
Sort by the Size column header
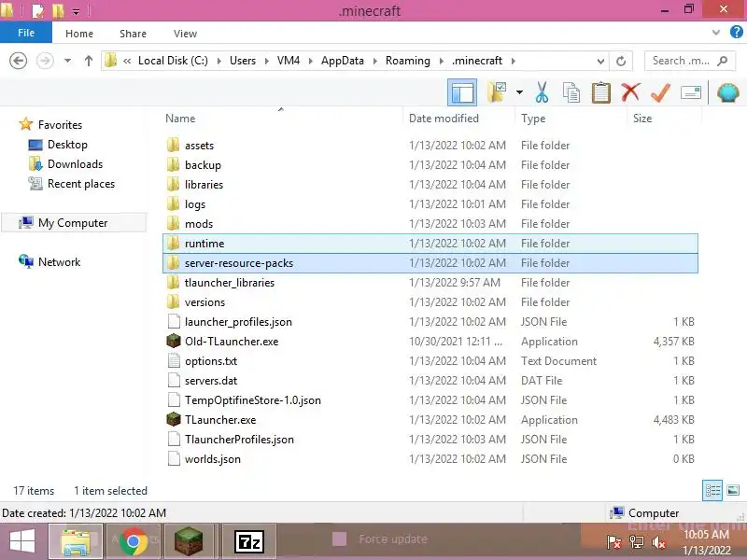click(642, 119)
